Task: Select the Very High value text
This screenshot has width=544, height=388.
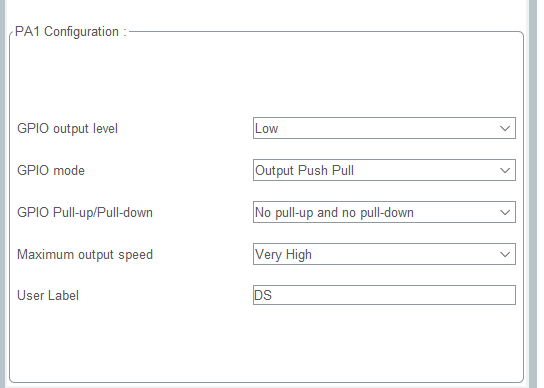Action: [283, 255]
